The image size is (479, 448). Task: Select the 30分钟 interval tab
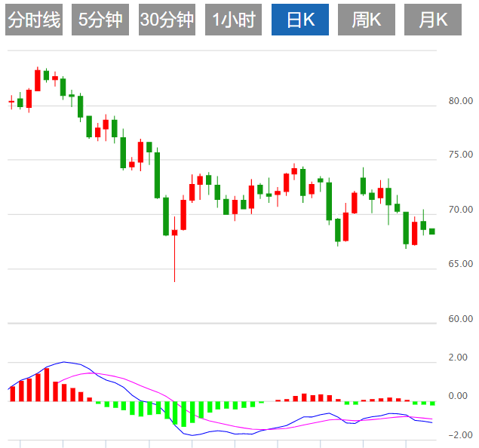(x=167, y=20)
